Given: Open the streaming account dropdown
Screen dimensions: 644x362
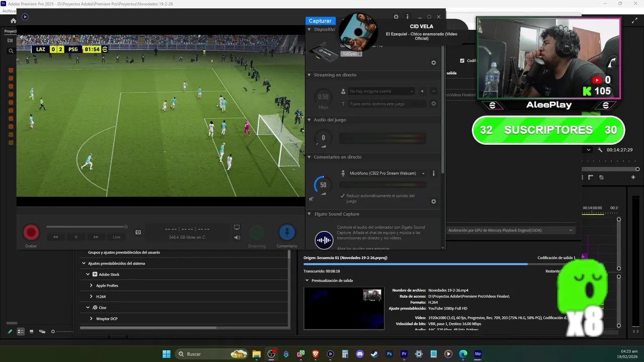Looking at the screenshot, I should [x=381, y=91].
